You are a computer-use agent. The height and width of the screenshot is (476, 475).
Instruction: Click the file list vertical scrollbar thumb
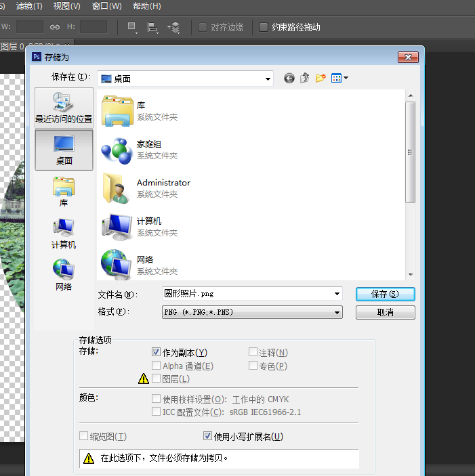[411, 152]
